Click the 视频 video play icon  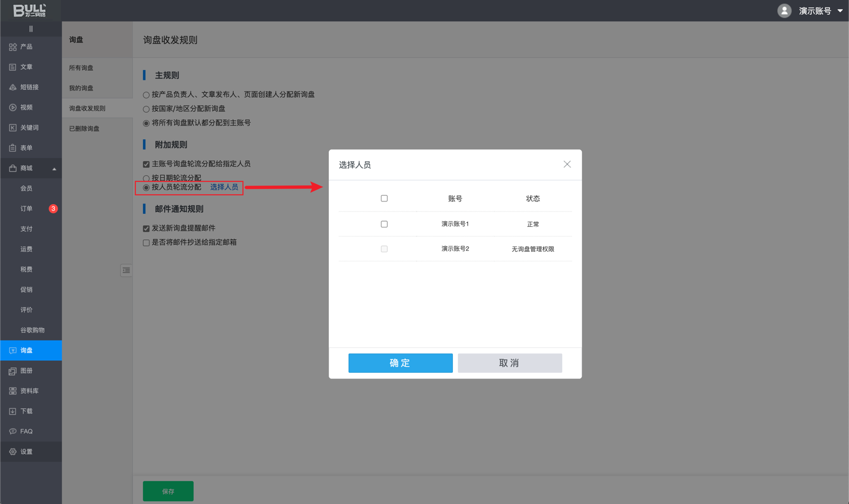coord(12,107)
